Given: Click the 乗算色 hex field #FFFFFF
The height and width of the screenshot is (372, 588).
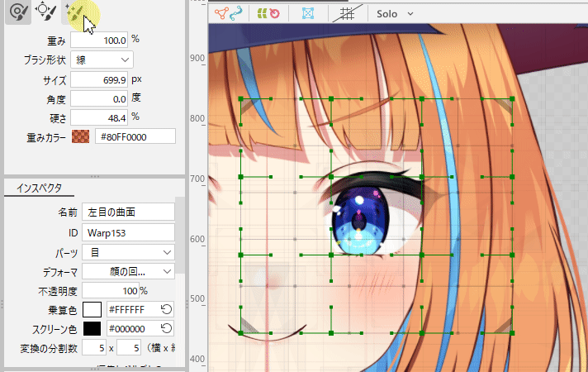Looking at the screenshot, I should [x=133, y=310].
